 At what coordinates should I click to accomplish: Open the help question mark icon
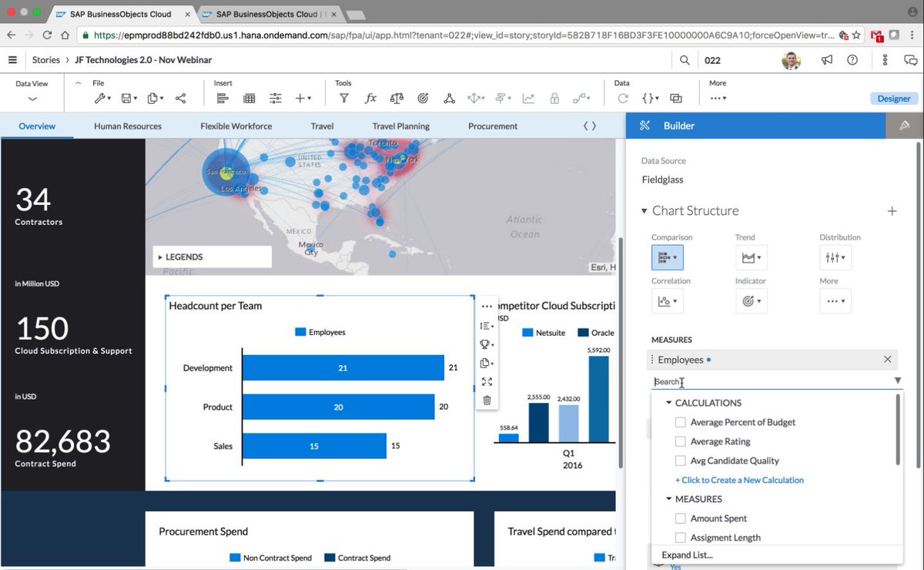[x=852, y=60]
